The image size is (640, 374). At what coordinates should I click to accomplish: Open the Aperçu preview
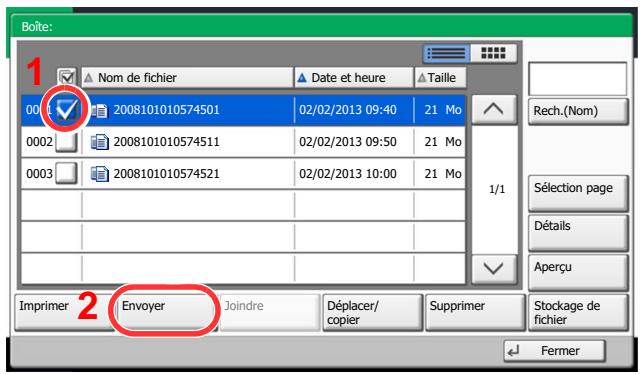(x=578, y=272)
